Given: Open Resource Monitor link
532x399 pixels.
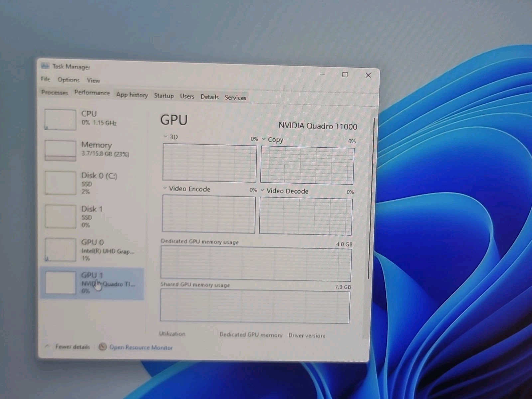Looking at the screenshot, I should pos(141,347).
